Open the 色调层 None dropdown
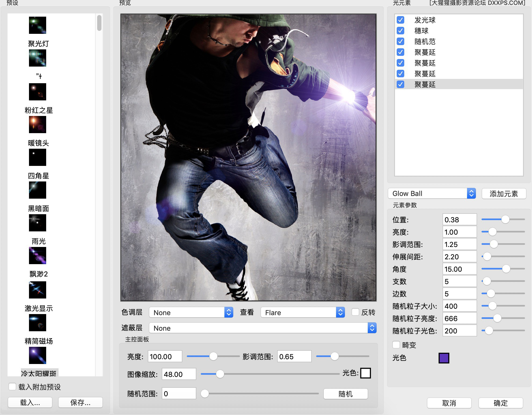This screenshot has height=415, width=532. coord(191,312)
